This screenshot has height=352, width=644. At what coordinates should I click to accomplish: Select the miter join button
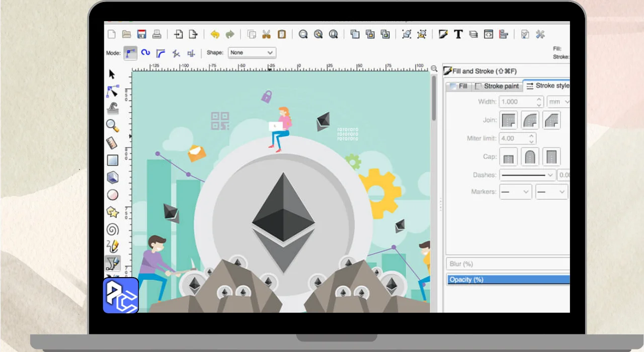tap(509, 120)
